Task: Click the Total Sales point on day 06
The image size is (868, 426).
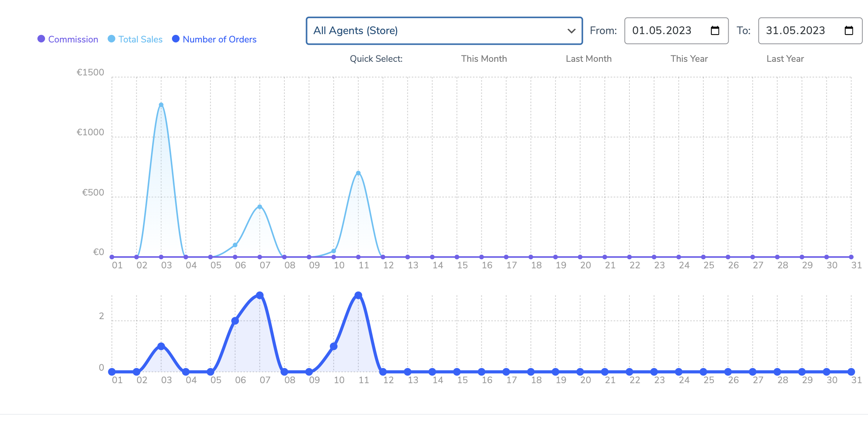Action: pos(235,245)
